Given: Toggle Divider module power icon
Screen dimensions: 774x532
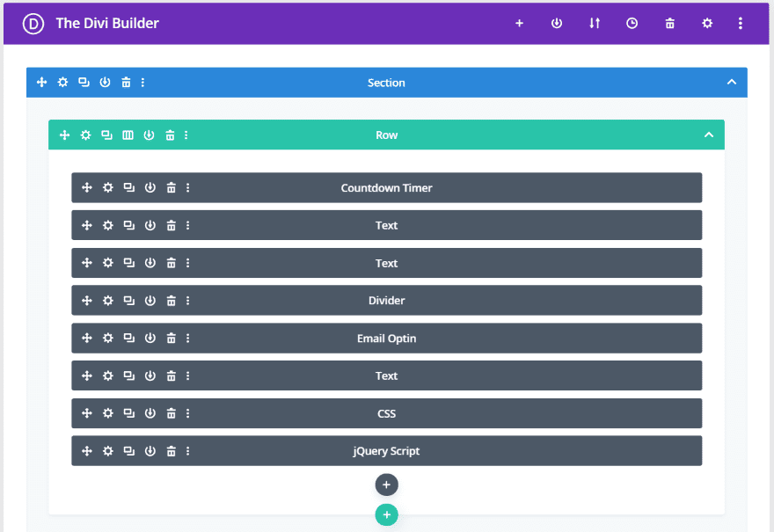Looking at the screenshot, I should click(x=150, y=301).
